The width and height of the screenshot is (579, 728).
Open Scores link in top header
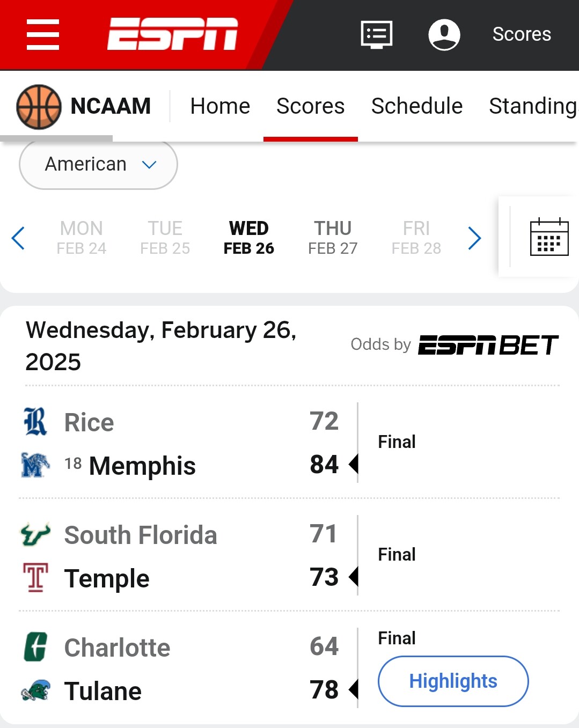522,34
